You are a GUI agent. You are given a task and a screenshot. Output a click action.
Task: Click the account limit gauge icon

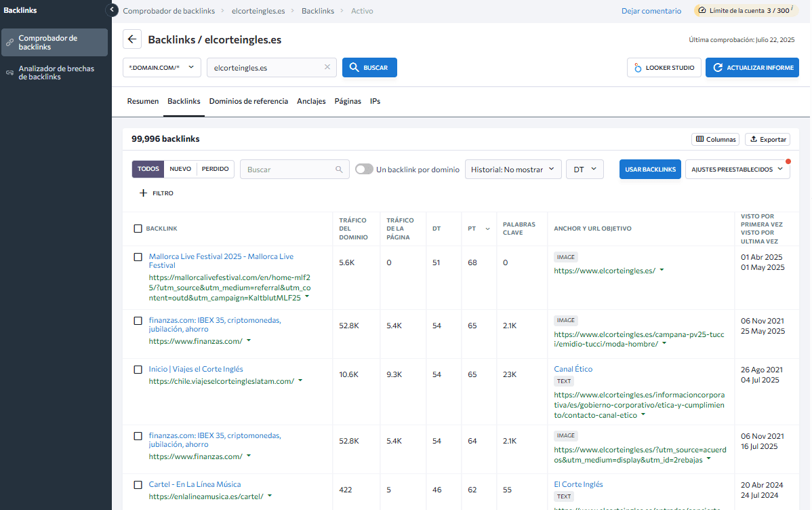pos(702,10)
